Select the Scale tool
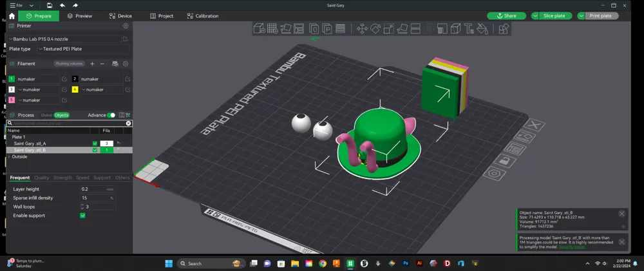Screen dimensions: 644x271 point(388,29)
